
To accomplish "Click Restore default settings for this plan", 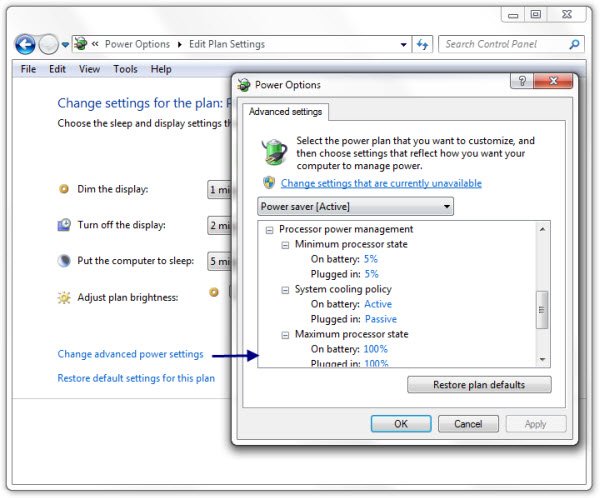I will 136,378.
